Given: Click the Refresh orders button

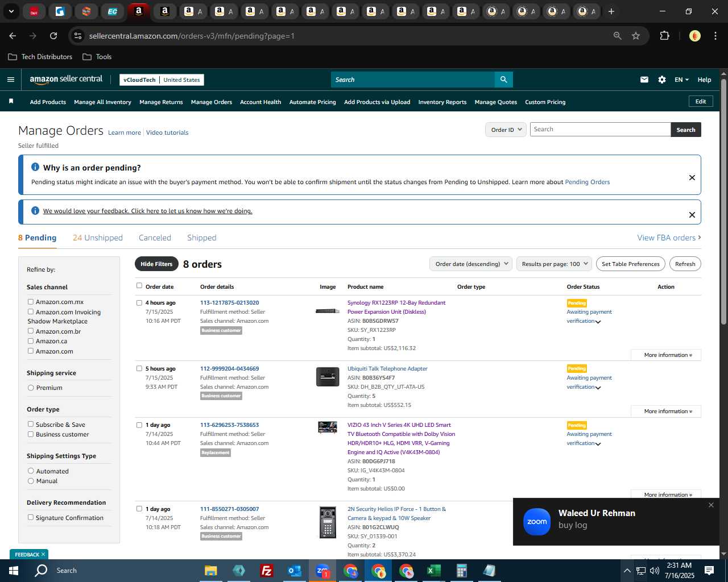Looking at the screenshot, I should click(x=685, y=264).
